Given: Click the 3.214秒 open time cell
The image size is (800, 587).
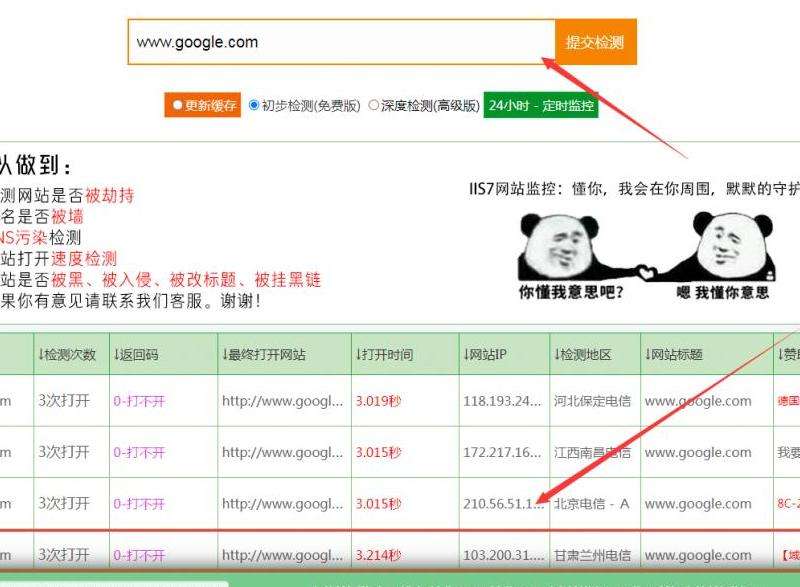Looking at the screenshot, I should coord(378,555).
